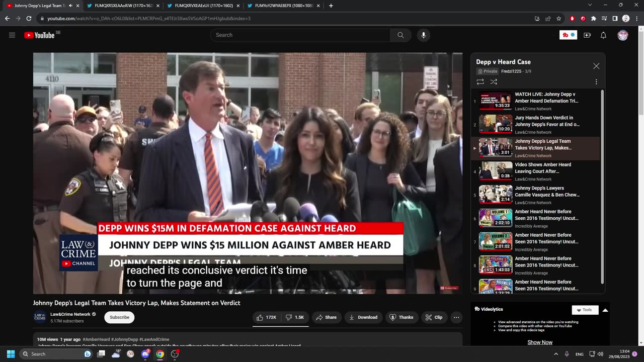The height and width of the screenshot is (362, 644).
Task: Click the search magnifier button on YouTube
Action: click(x=400, y=35)
